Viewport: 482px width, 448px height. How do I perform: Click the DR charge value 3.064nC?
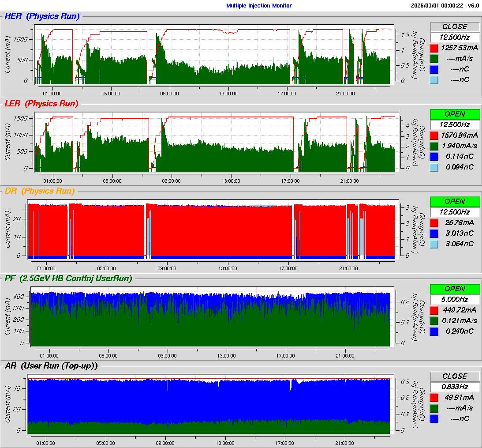point(460,244)
